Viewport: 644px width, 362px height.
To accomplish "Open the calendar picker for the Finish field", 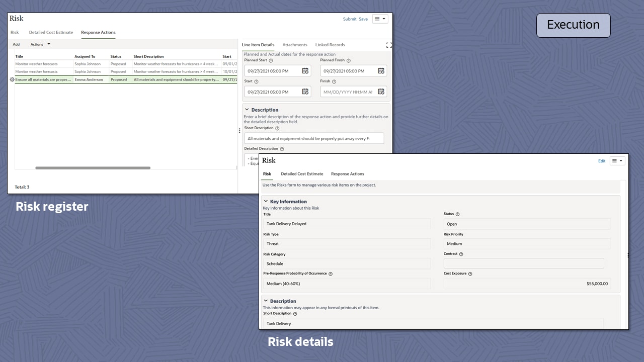I will point(381,92).
